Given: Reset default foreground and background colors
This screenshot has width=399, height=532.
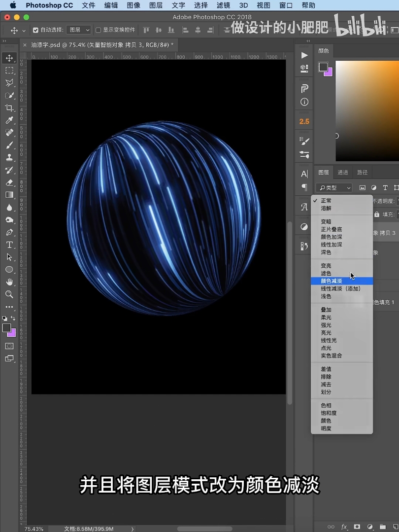Looking at the screenshot, I should click(x=5, y=319).
